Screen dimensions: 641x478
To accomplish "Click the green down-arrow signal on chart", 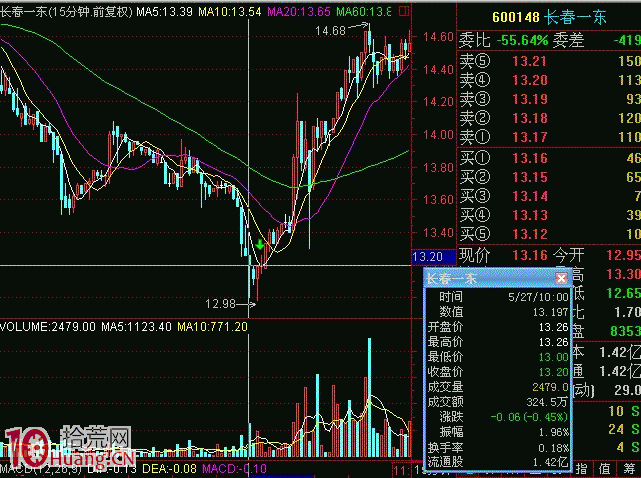I will (260, 245).
